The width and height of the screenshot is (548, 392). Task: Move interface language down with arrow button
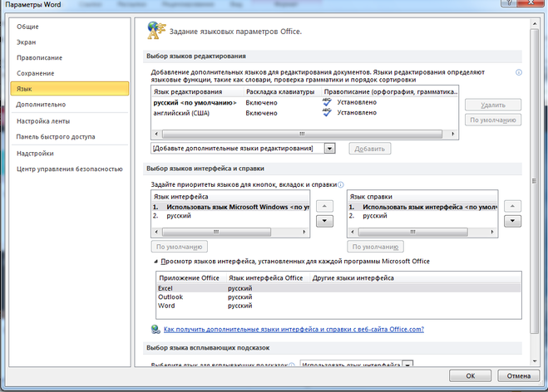[x=325, y=220]
